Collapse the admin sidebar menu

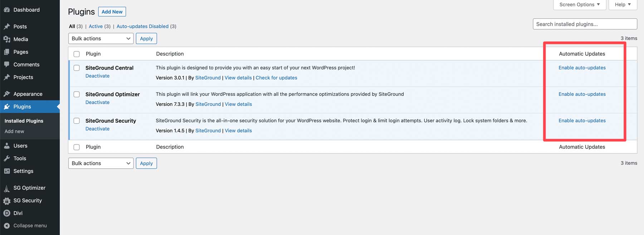[30, 226]
